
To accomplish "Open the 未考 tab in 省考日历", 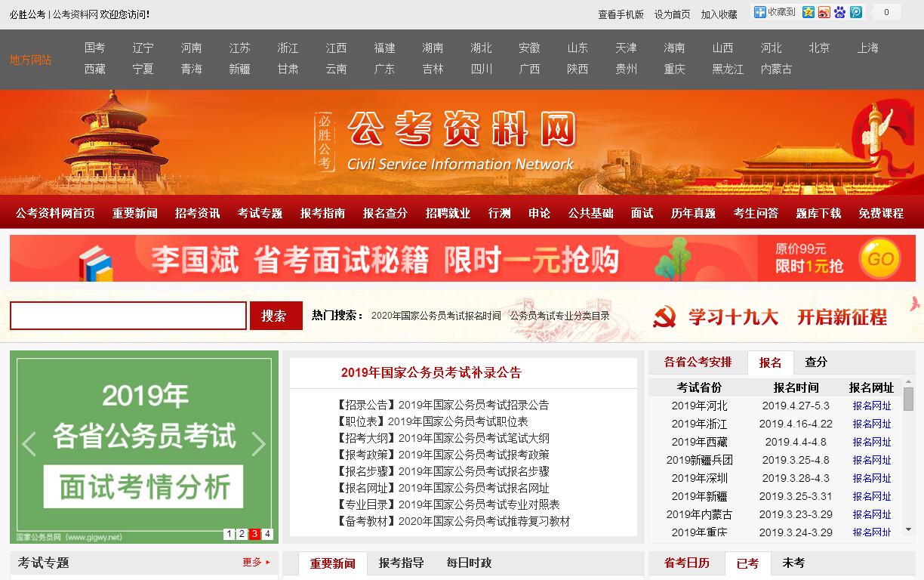I will click(x=793, y=563).
